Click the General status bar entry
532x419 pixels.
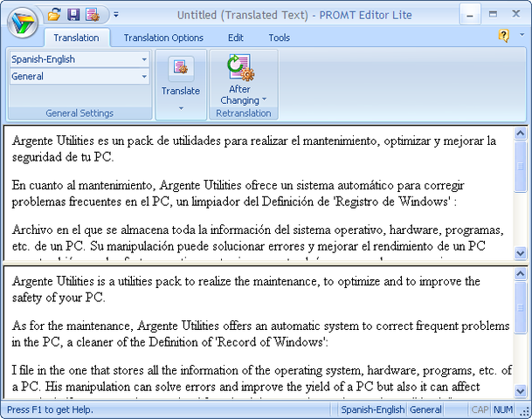tap(425, 409)
